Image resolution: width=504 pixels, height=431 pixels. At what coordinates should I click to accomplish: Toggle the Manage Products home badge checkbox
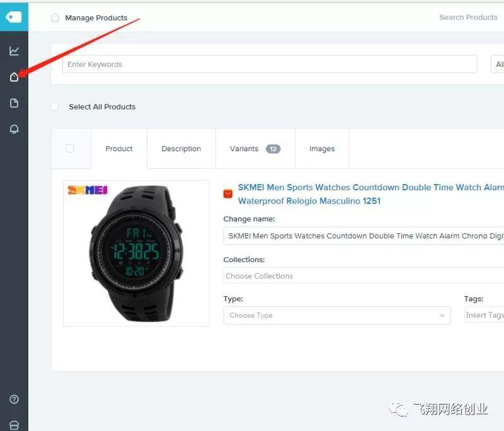[55, 18]
